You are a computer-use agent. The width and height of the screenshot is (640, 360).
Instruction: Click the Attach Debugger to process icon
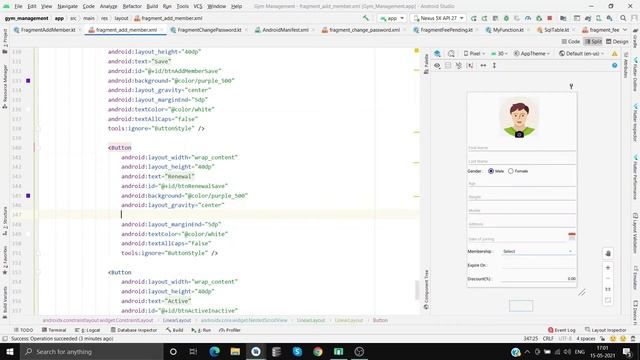tap(539, 18)
